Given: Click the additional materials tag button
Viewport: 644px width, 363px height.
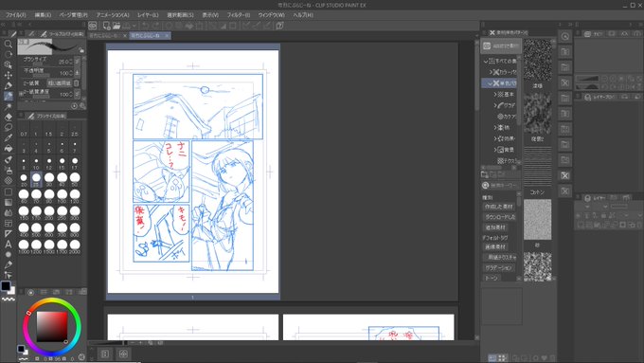Looking at the screenshot, I should click(495, 227).
